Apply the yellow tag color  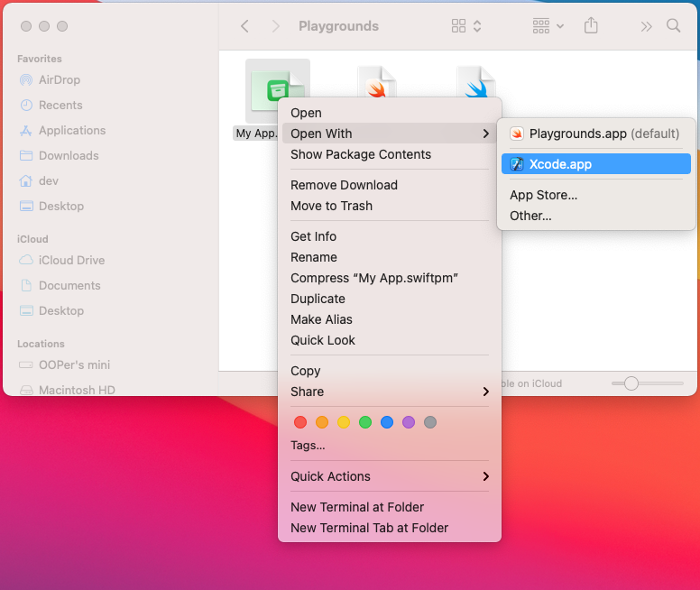point(344,422)
